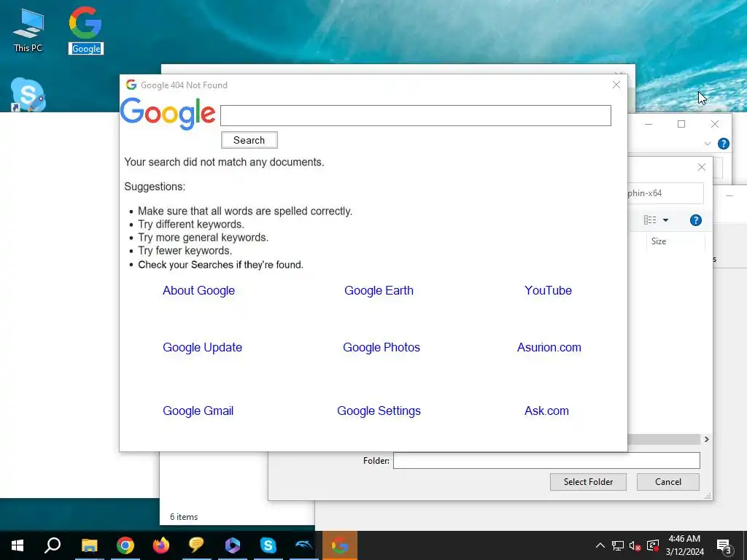Image resolution: width=747 pixels, height=560 pixels.
Task: Open the Google Gmail link
Action: coord(198,411)
